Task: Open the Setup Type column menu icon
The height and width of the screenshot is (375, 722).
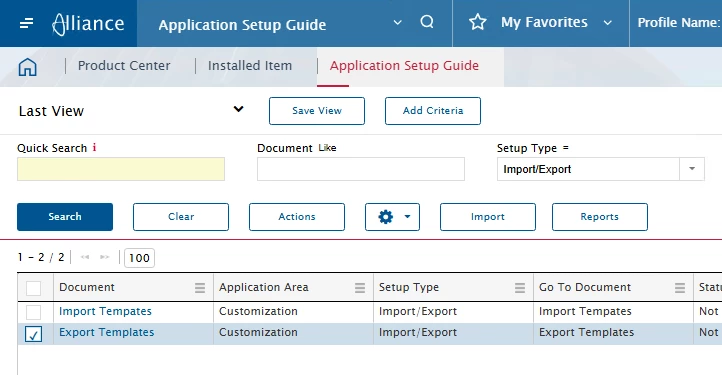Action: point(520,288)
